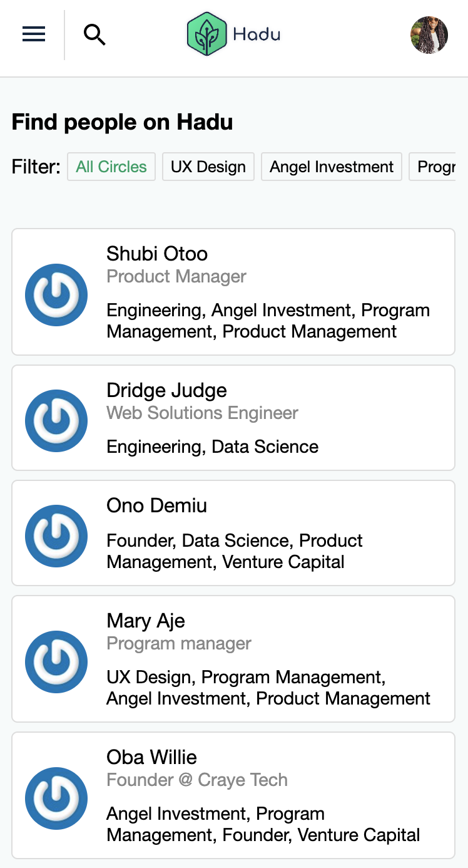The height and width of the screenshot is (868, 468).
Task: Open Dridge Judge's profile name link
Action: (166, 390)
